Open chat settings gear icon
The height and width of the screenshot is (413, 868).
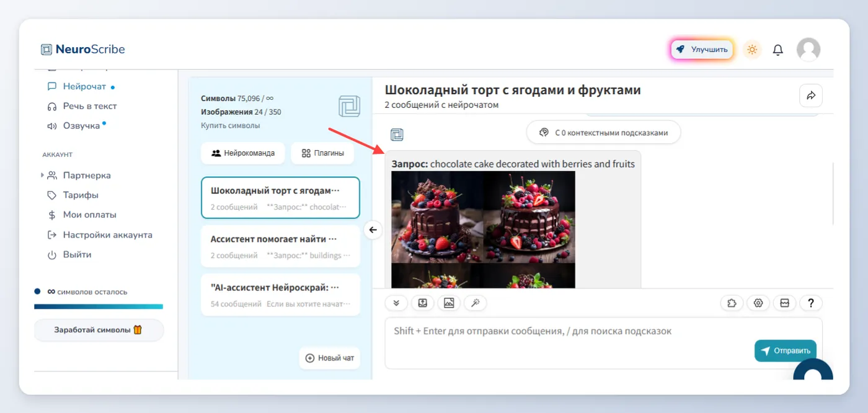758,303
